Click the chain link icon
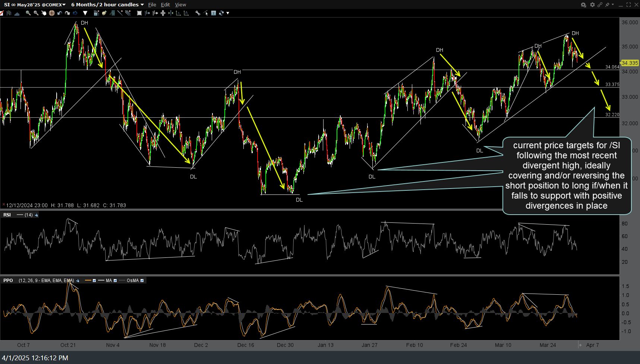This screenshot has height=364, width=640. 600,5
